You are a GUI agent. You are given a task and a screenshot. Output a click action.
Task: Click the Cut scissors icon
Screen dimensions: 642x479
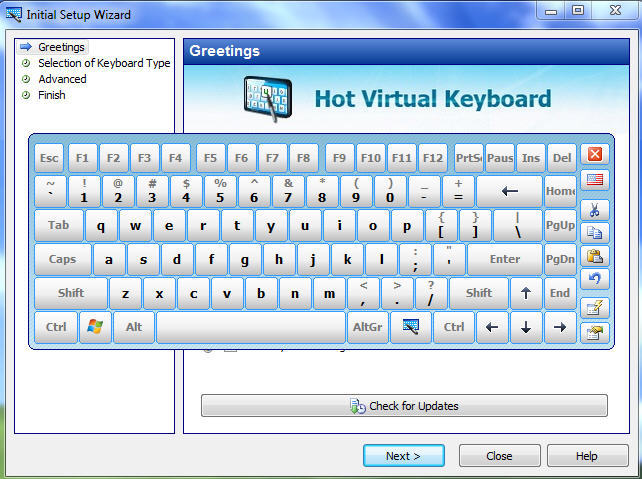tap(595, 210)
